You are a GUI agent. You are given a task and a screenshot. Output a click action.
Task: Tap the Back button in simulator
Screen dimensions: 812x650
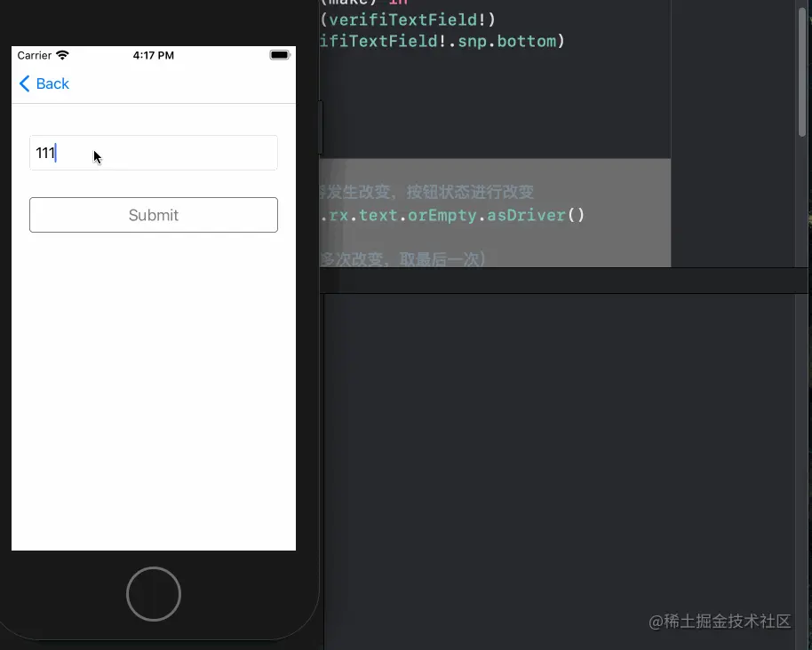coord(44,83)
